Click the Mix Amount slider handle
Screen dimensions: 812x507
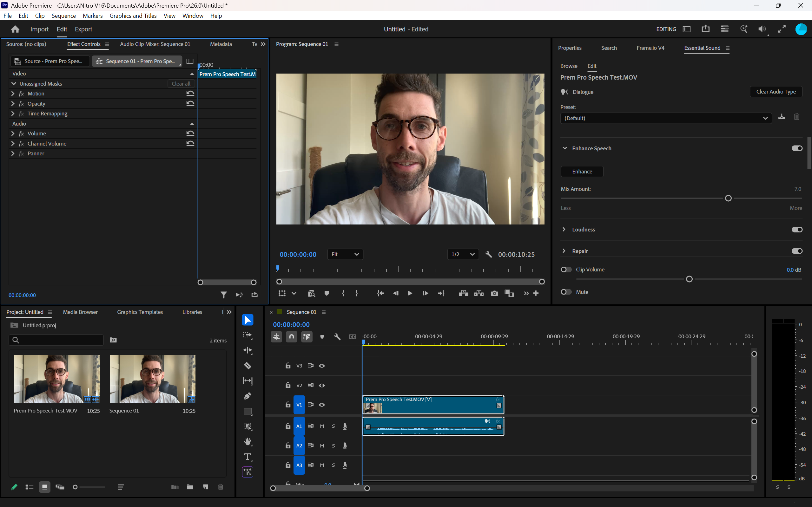click(728, 198)
